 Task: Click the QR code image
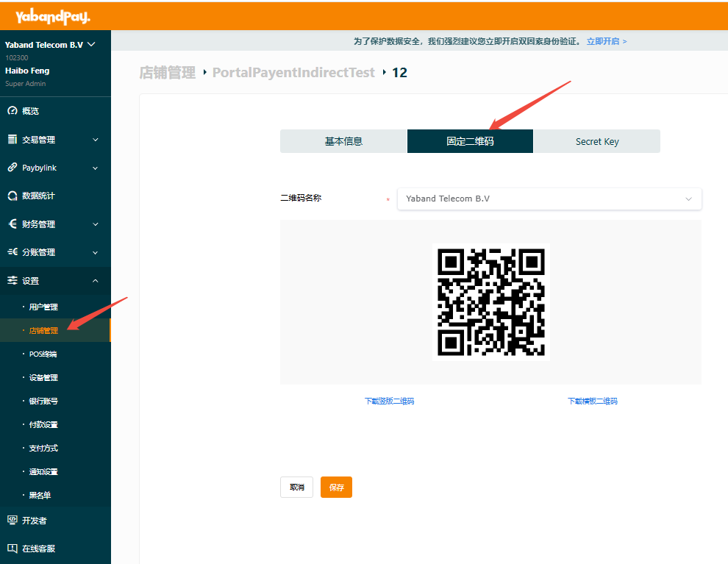pos(490,301)
